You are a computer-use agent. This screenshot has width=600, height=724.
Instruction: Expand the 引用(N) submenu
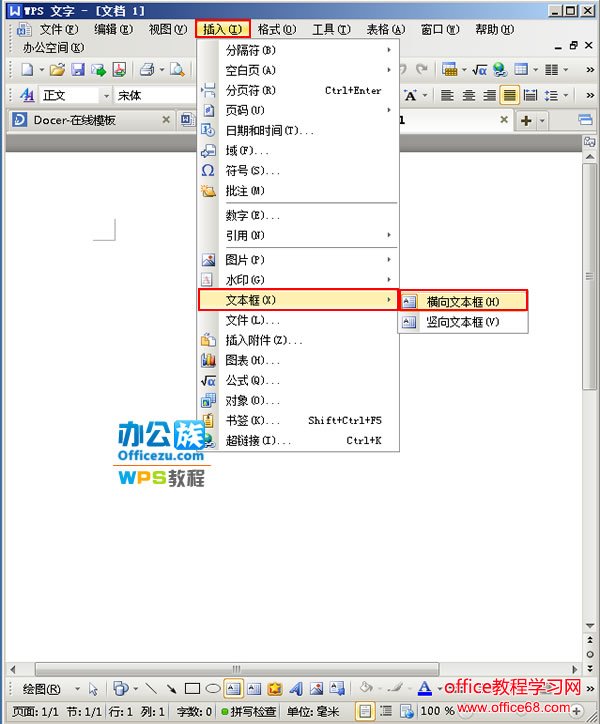(298, 235)
